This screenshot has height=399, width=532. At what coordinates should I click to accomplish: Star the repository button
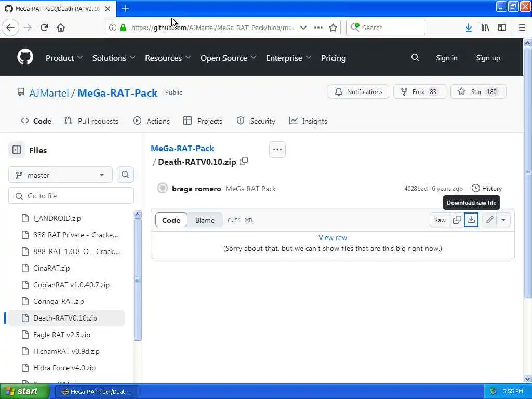point(478,91)
